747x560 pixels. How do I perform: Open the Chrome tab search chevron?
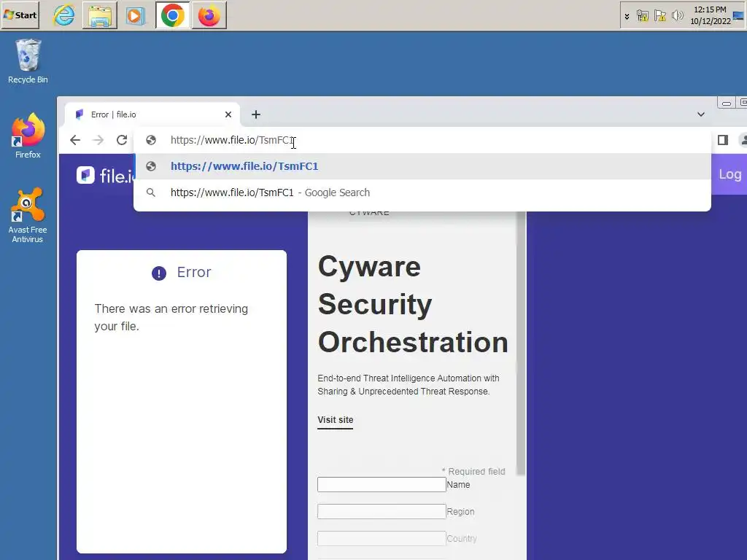(701, 114)
